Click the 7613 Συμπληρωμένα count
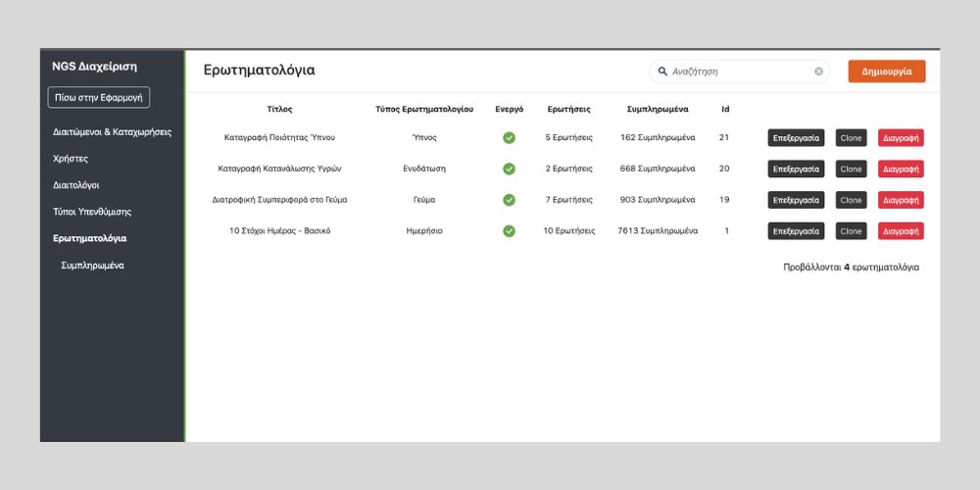 click(x=657, y=231)
